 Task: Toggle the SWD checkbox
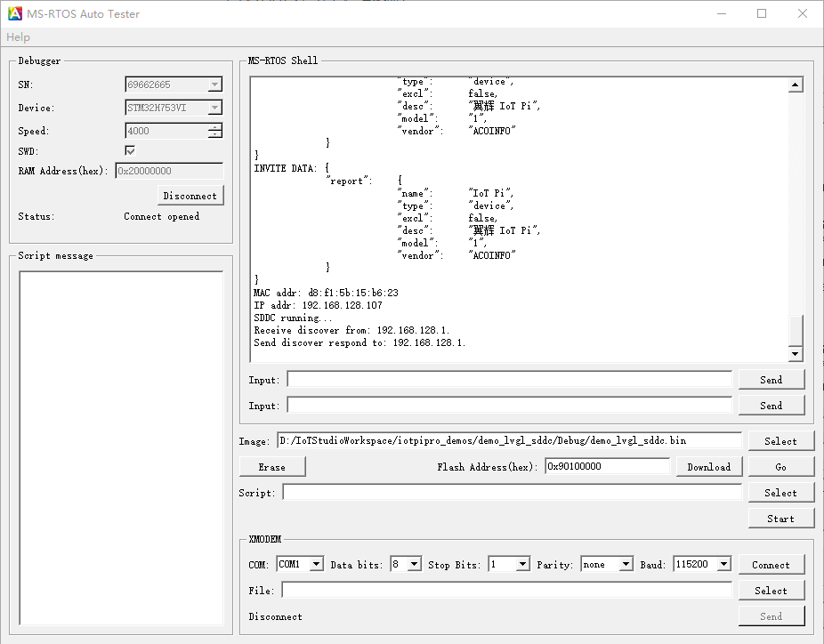point(130,150)
